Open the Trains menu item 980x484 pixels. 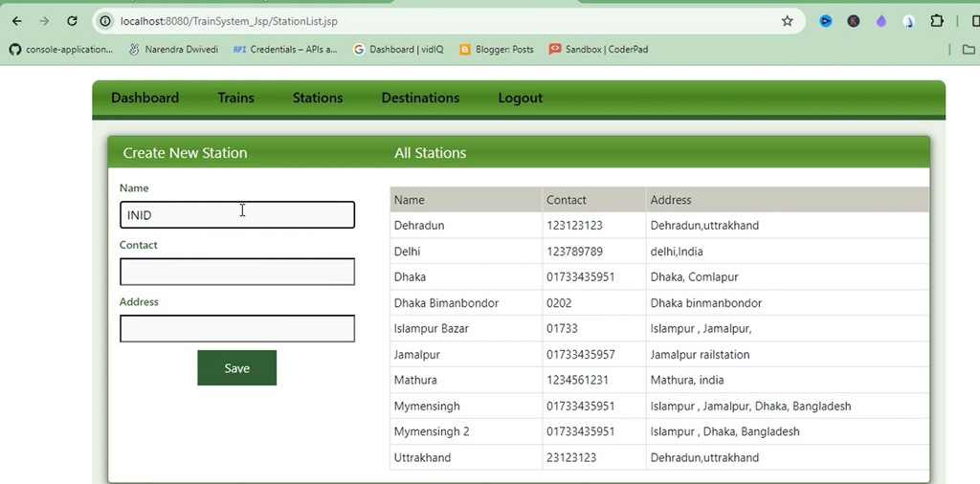click(x=235, y=98)
